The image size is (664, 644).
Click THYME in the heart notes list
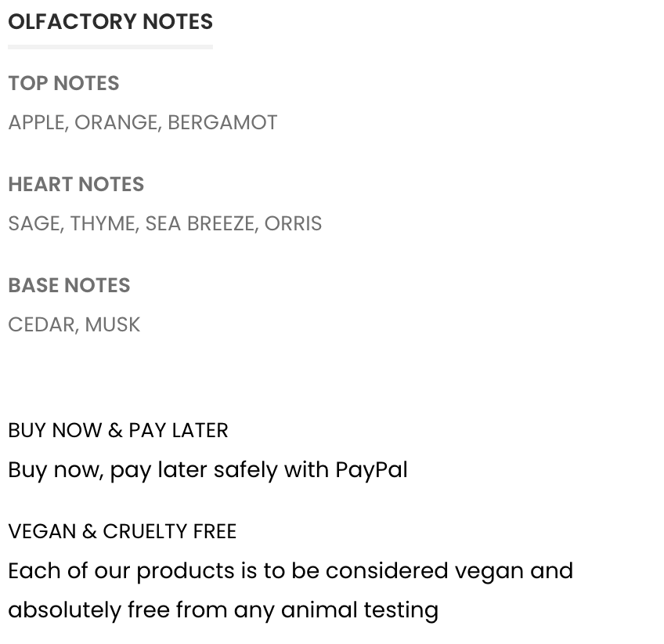[103, 223]
